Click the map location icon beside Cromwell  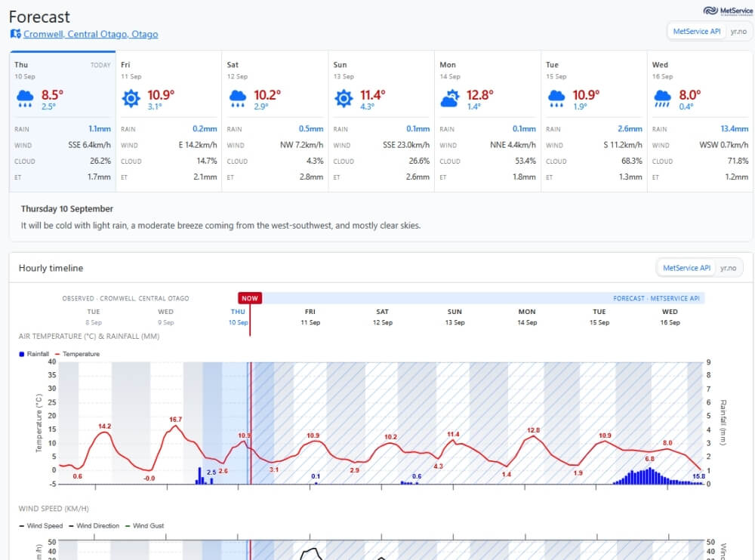(15, 34)
